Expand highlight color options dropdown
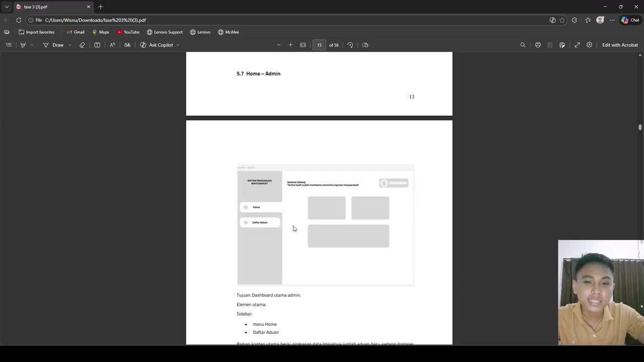 tap(32, 45)
